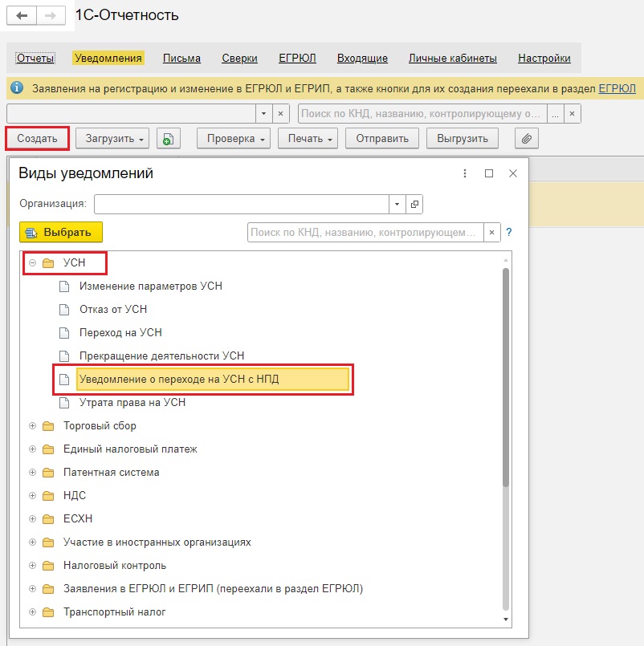Open the Печать dropdown menu
This screenshot has height=646, width=644.
(308, 138)
